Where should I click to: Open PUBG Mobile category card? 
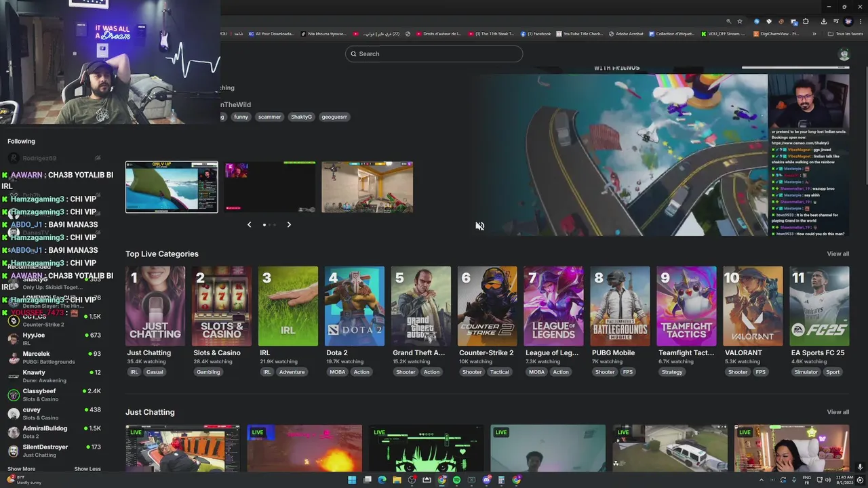[x=620, y=306]
